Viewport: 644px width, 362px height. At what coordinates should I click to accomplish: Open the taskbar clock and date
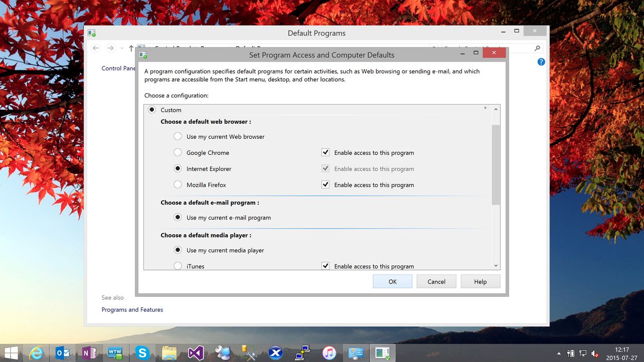622,353
